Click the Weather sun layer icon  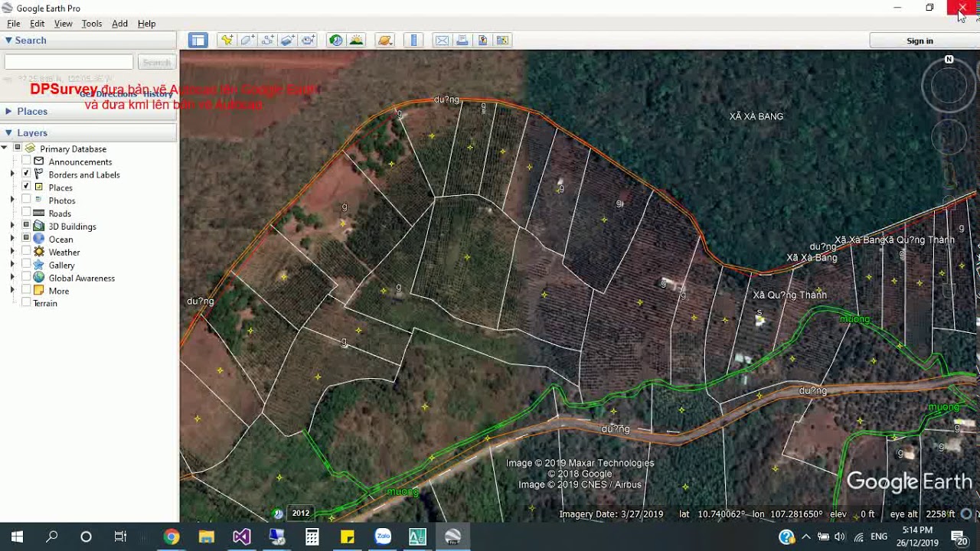pyautogui.click(x=38, y=252)
